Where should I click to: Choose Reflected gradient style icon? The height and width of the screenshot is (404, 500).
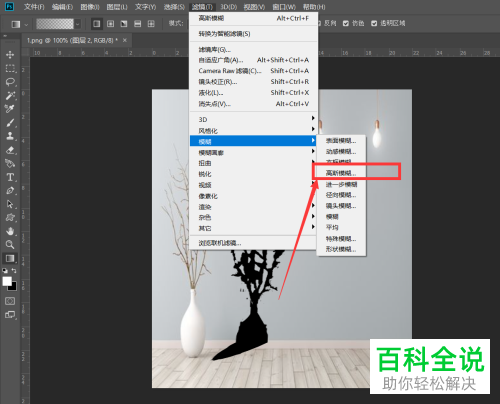coord(137,24)
